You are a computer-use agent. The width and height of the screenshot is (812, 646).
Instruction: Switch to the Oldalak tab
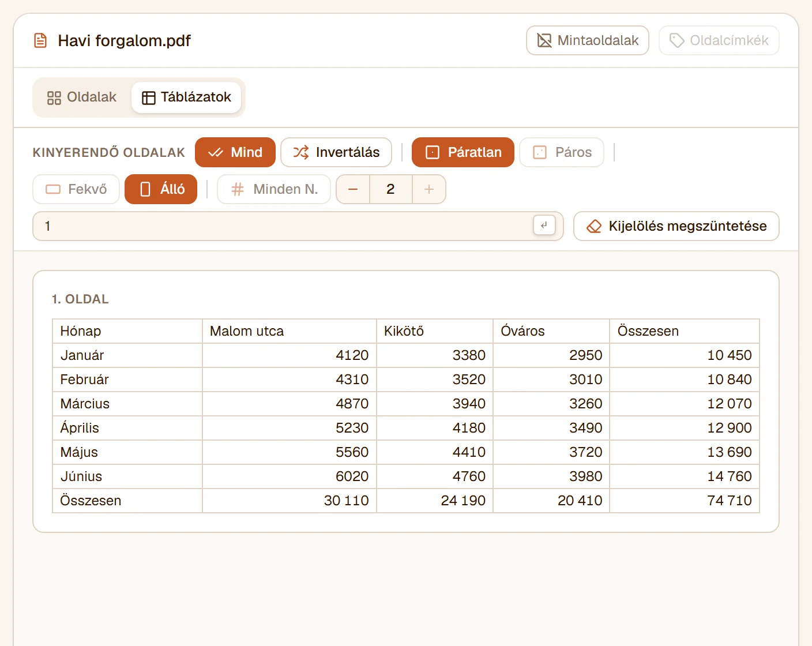[x=82, y=97]
